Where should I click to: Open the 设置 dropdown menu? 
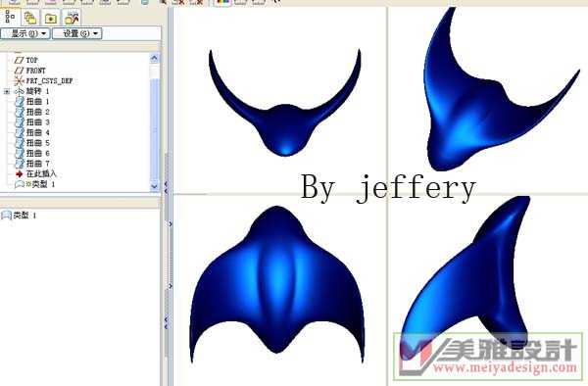pos(77,33)
